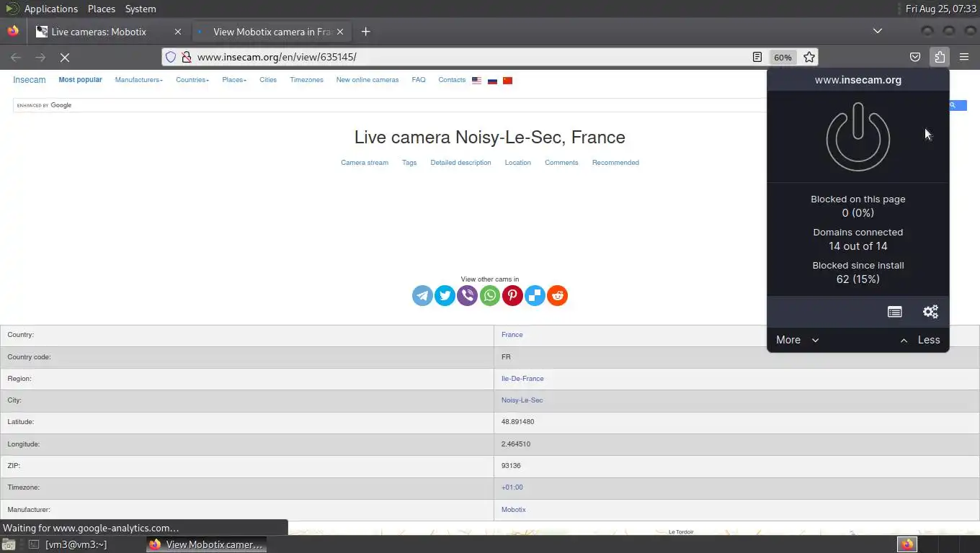Select the Chinese flag language icon
This screenshot has width=980, height=553.
(507, 81)
